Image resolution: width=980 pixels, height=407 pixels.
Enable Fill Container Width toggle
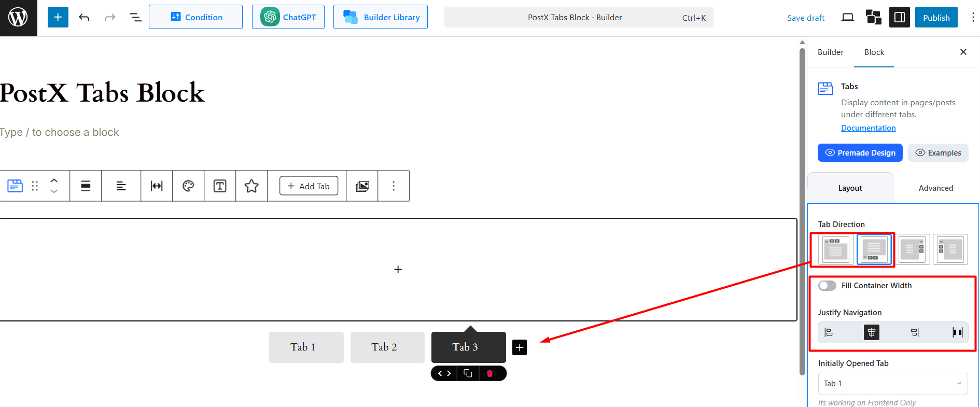tap(827, 286)
